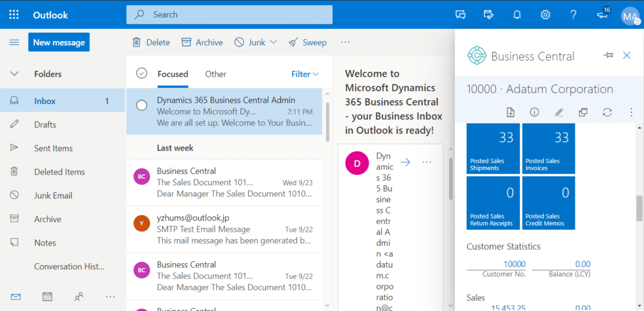644x311 pixels.
Task: Pin the Business Central pane
Action: tap(608, 55)
